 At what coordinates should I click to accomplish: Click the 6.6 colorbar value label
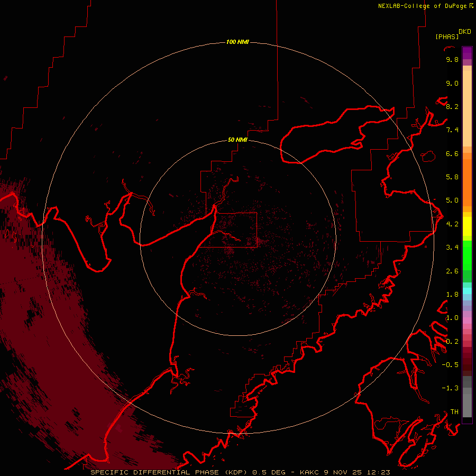[x=452, y=153]
